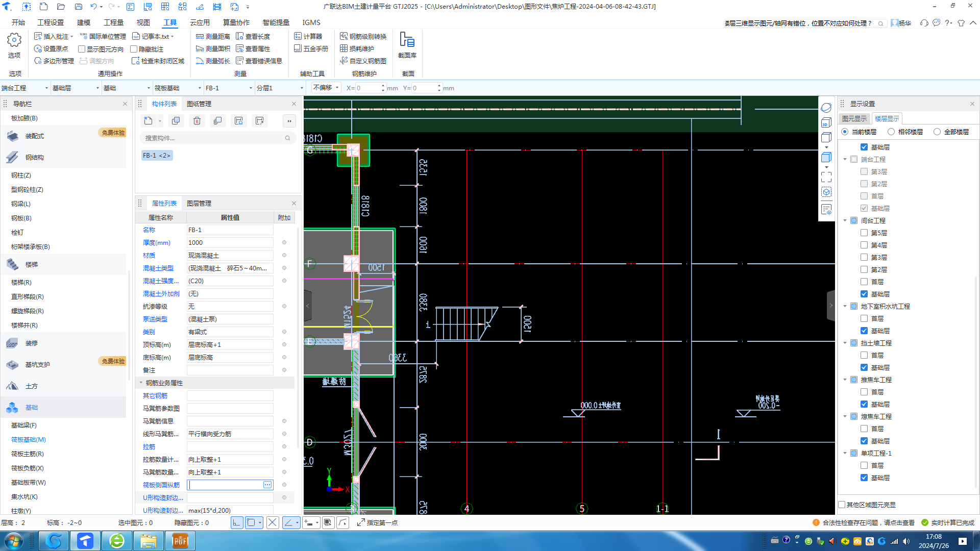Click the new component icon in 构件列表
This screenshot has height=551, width=980.
coord(148,121)
